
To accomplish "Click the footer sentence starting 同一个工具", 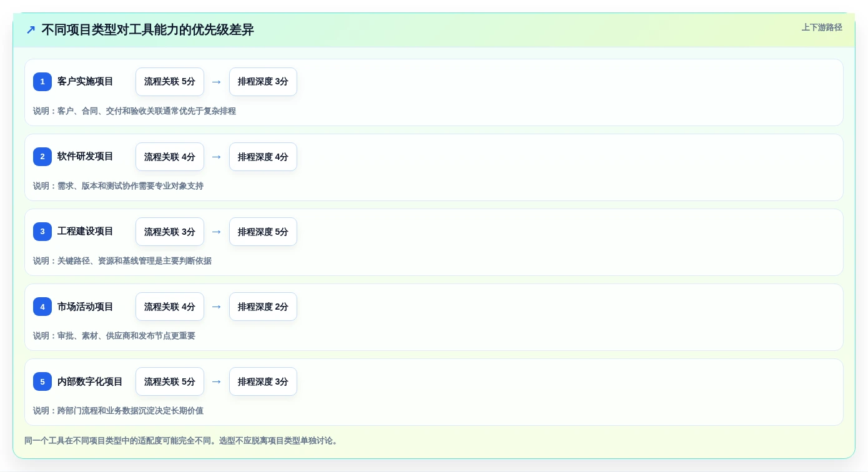I will click(x=182, y=441).
